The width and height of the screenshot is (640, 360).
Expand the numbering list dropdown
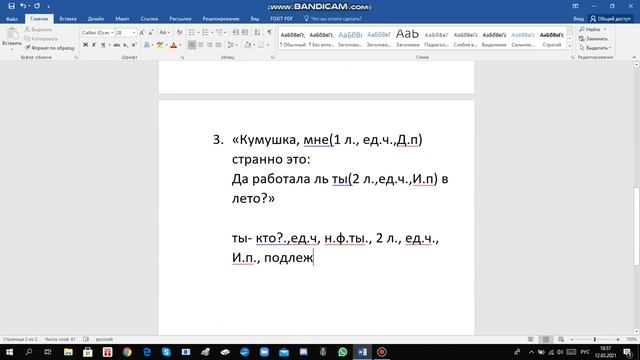211,32
